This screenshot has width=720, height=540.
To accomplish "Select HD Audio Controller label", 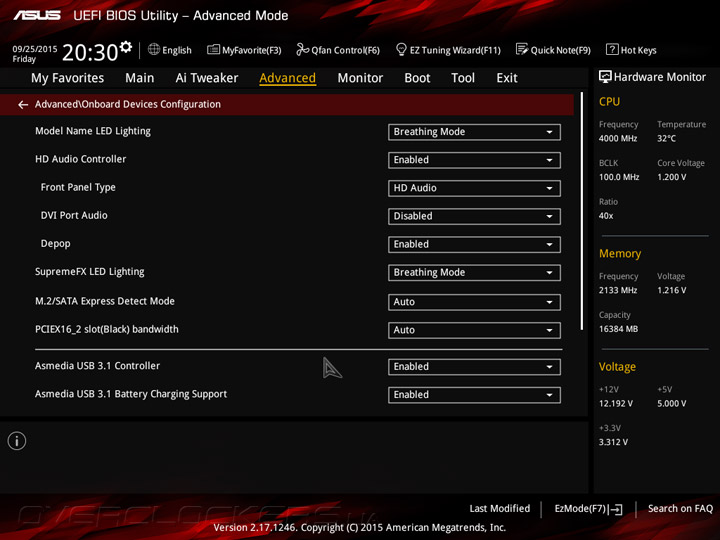I will (x=80, y=159).
